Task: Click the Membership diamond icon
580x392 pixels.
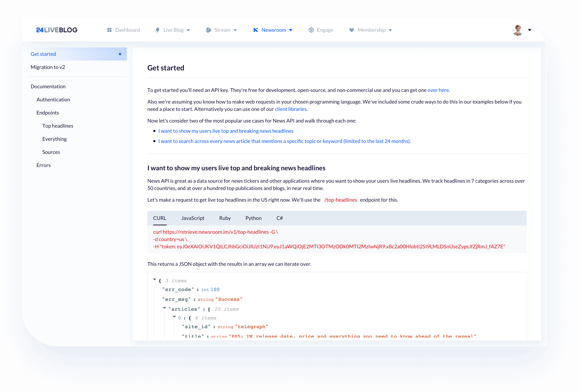Action: pyautogui.click(x=351, y=30)
